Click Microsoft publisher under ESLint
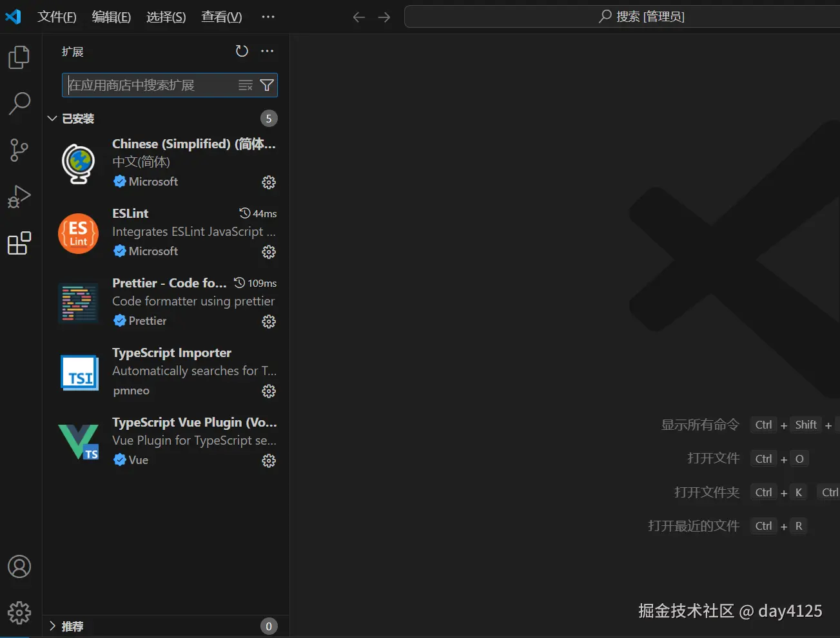 [x=153, y=251]
